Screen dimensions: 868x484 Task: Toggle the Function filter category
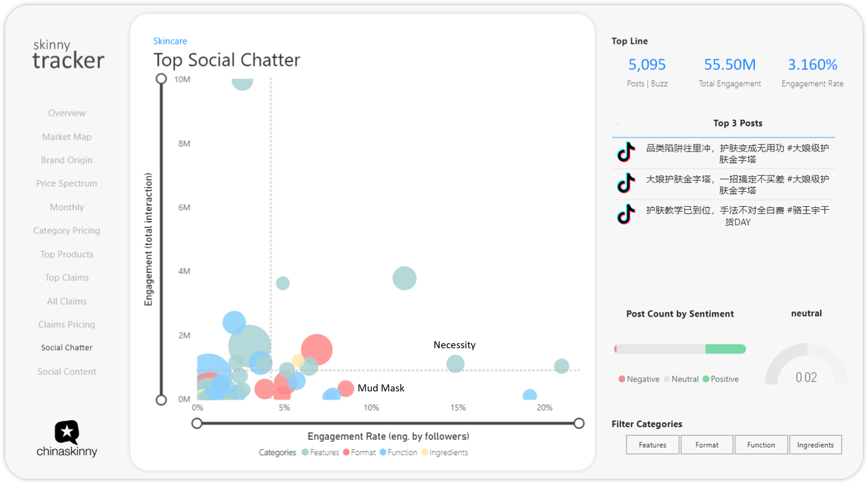click(x=761, y=445)
